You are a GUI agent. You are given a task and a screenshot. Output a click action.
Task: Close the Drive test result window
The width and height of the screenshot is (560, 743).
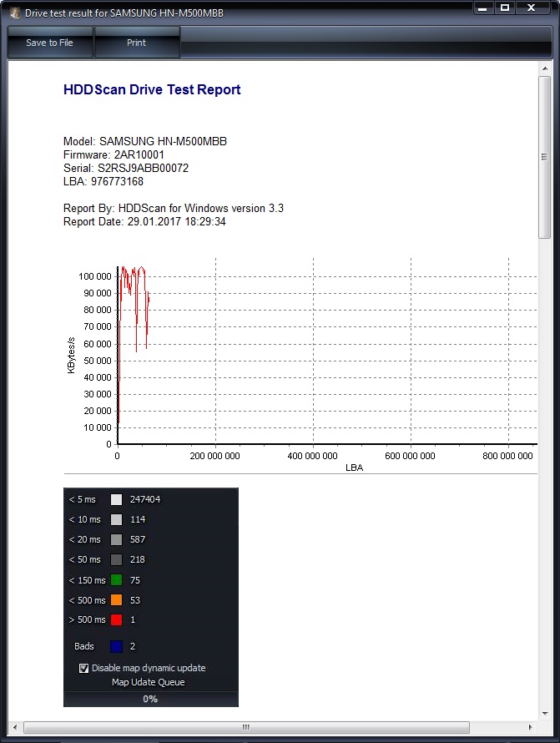(x=532, y=8)
